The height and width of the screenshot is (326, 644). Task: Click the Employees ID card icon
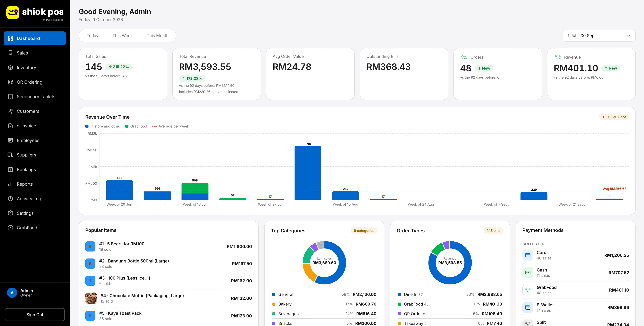(10, 140)
